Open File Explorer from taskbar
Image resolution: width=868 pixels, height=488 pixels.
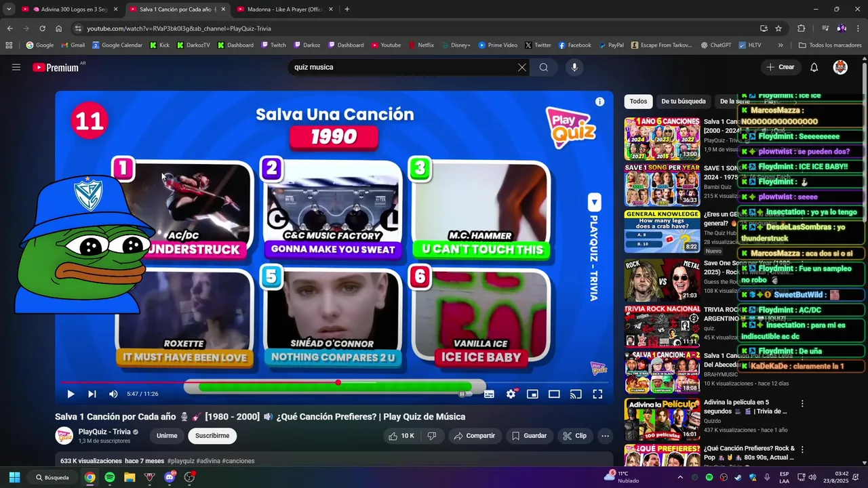[x=130, y=477]
